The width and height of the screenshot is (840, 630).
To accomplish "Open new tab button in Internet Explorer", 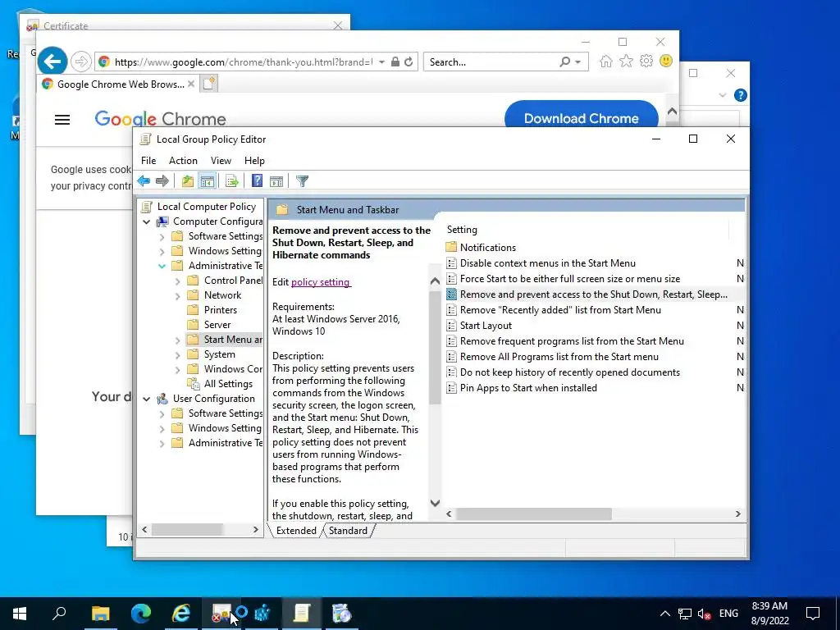I will tap(209, 84).
